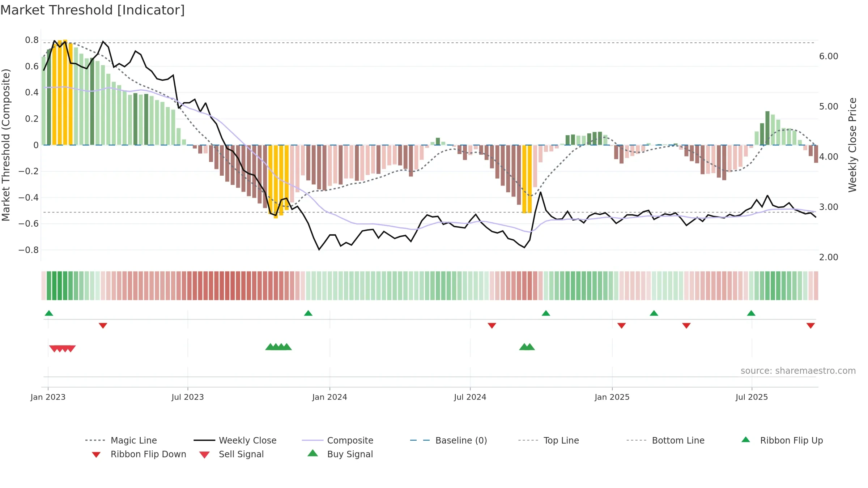Click the Jul 2023 x-axis label
Image resolution: width=868 pixels, height=488 pixels.
click(x=188, y=397)
